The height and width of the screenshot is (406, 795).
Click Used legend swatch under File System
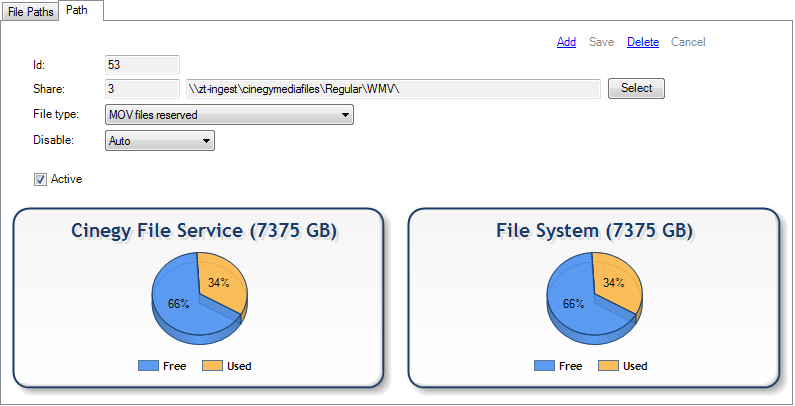click(608, 365)
